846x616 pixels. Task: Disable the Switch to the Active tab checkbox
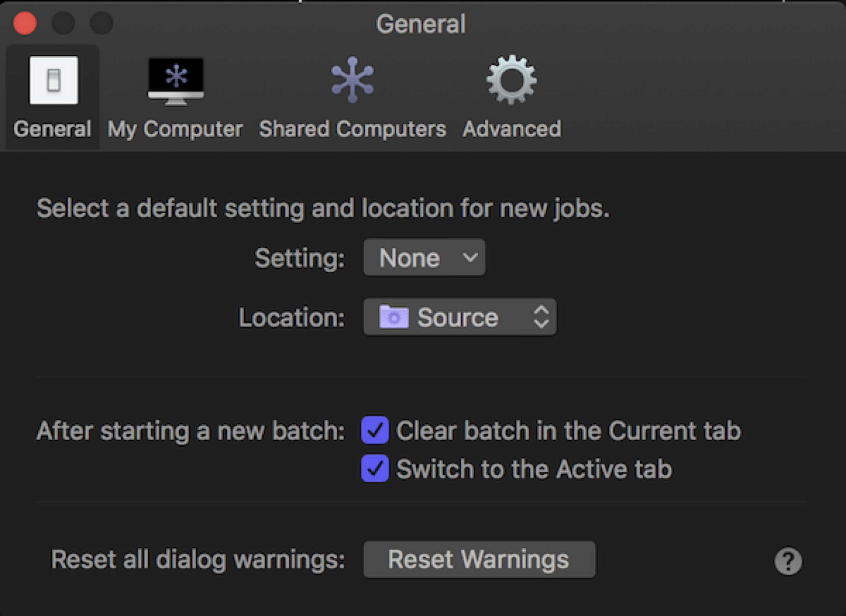coord(375,468)
